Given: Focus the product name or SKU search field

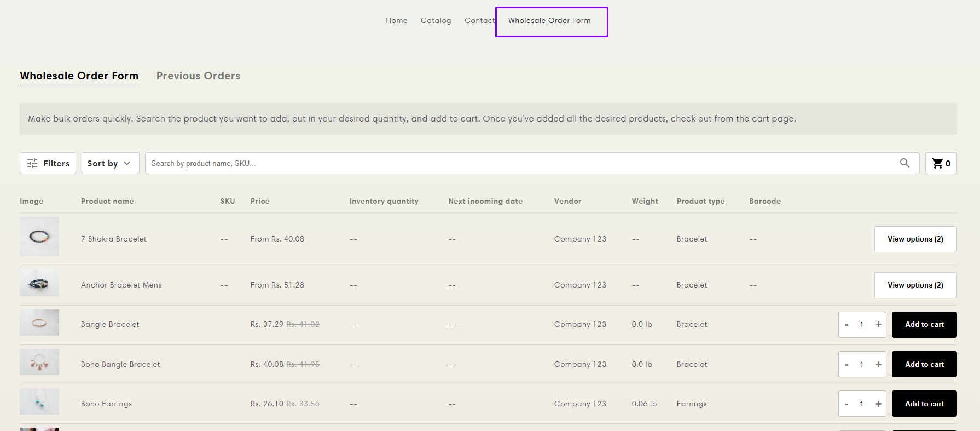Looking at the screenshot, I should [532, 163].
